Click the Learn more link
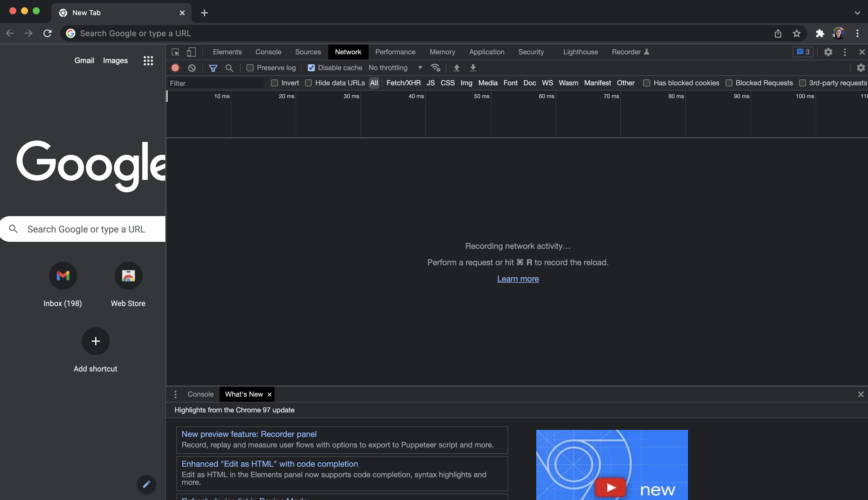 (x=518, y=279)
